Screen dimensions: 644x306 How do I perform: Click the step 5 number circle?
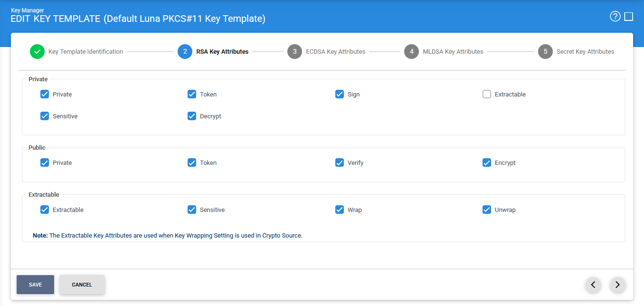click(545, 51)
